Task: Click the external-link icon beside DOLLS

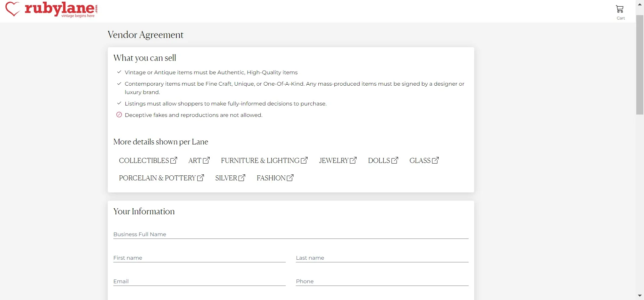Action: [395, 160]
